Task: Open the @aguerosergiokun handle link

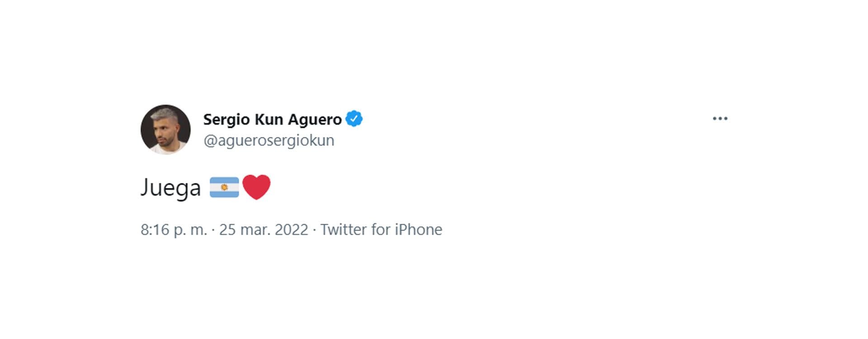Action: point(269,141)
